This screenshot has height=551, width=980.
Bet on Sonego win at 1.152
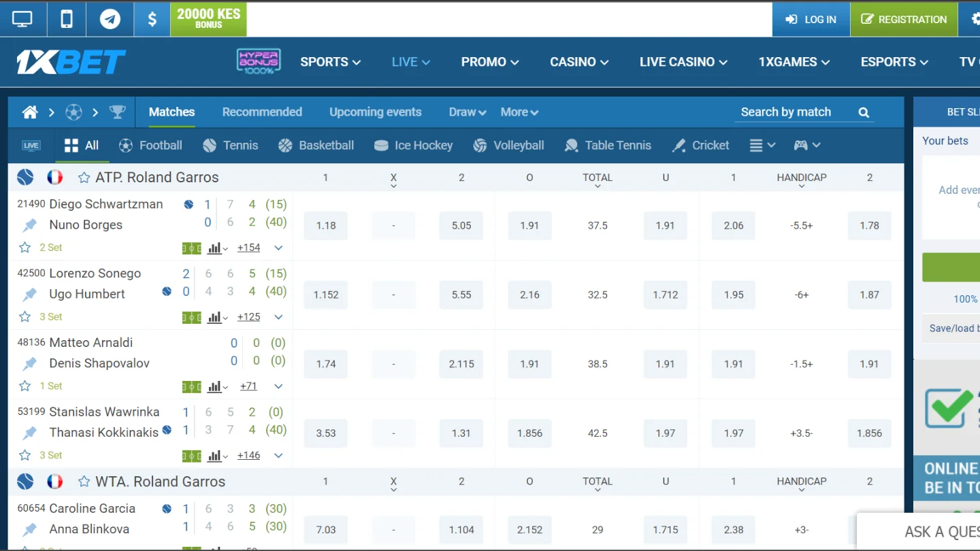tap(326, 295)
